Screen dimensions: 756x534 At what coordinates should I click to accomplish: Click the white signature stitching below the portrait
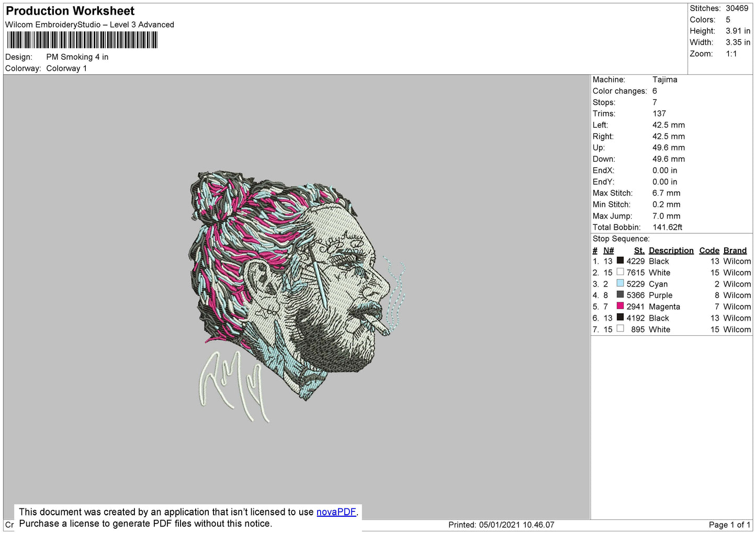click(234, 385)
